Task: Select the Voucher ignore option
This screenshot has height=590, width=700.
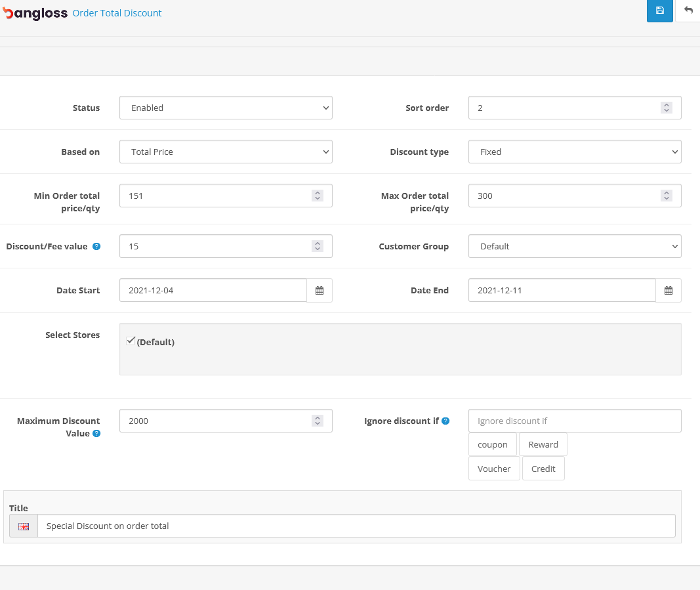Action: pos(494,469)
